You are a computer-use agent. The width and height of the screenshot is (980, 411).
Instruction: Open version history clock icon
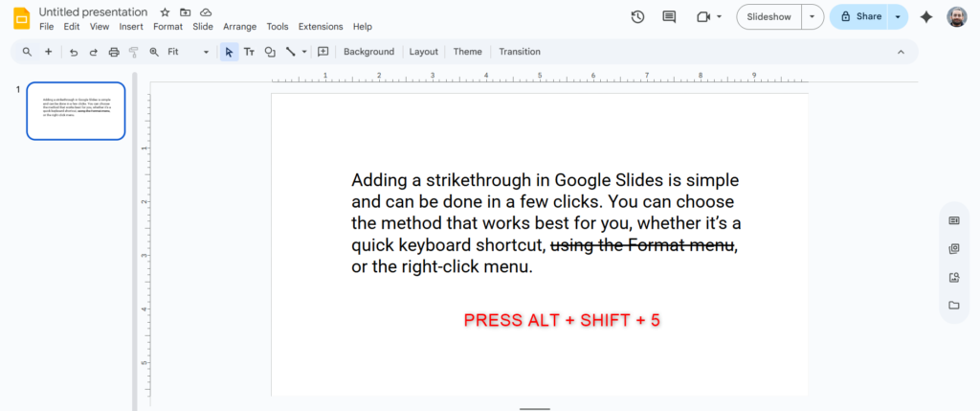coord(638,16)
